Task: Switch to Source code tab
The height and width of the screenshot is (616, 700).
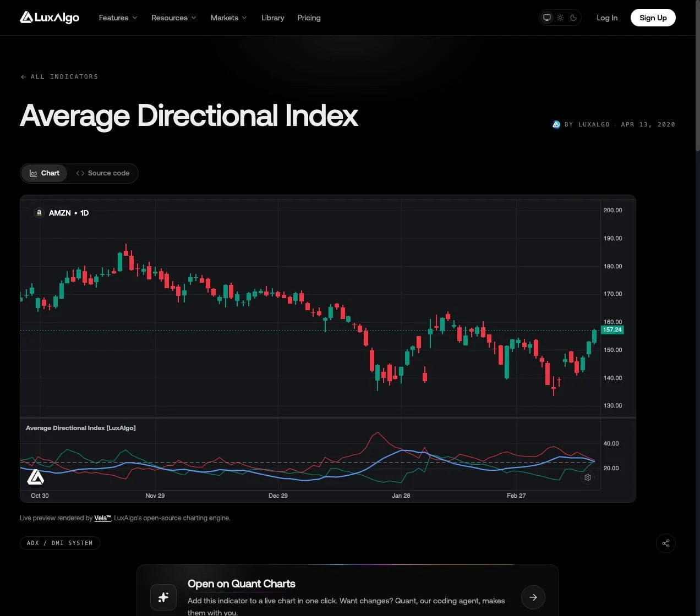Action: click(x=103, y=173)
